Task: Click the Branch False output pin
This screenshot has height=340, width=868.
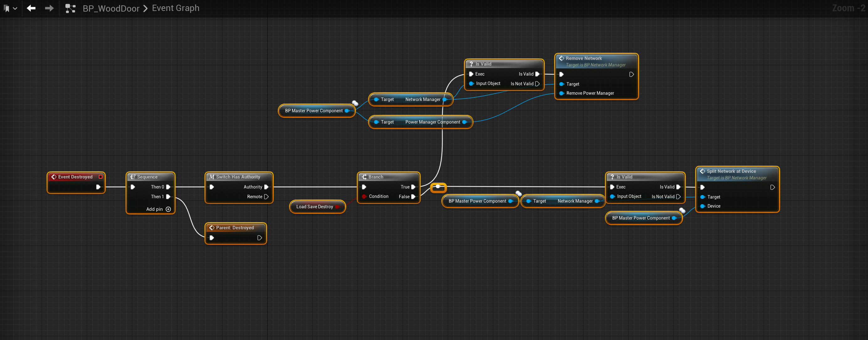Action: pyautogui.click(x=413, y=197)
